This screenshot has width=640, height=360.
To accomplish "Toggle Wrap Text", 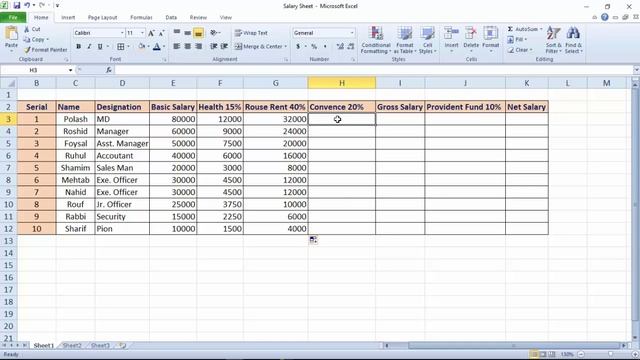I will pos(251,33).
